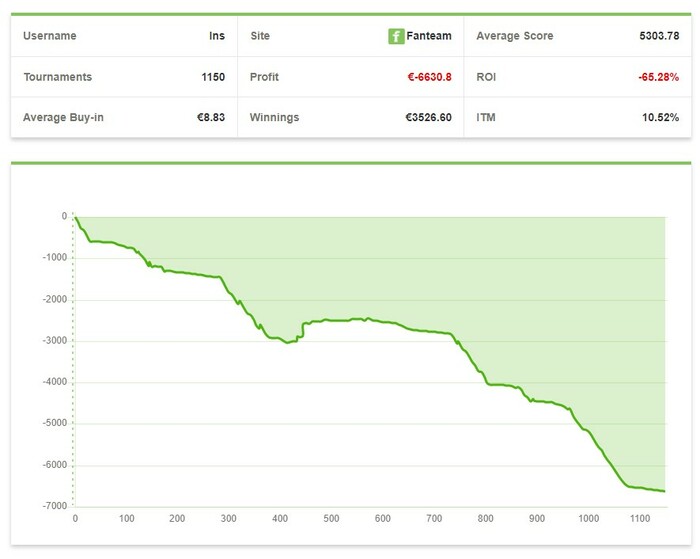Click the 1000 x-axis label

[588, 518]
